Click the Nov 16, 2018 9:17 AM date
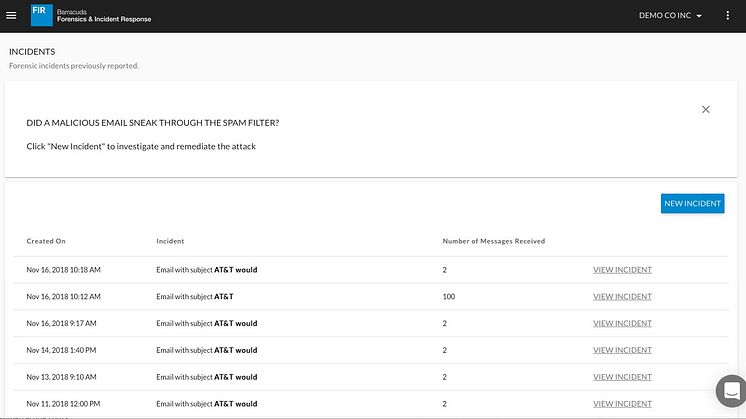746x419 pixels. [x=61, y=323]
